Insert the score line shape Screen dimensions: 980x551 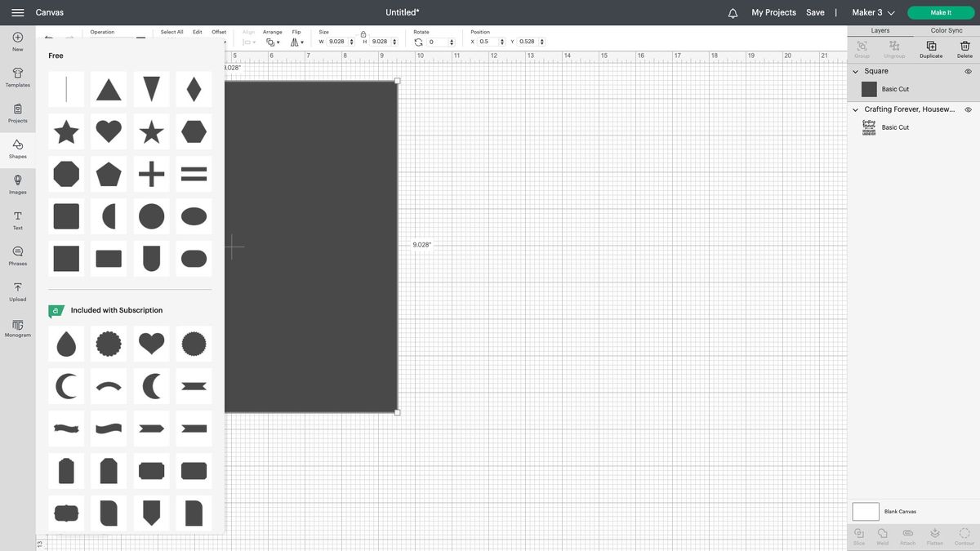point(66,89)
